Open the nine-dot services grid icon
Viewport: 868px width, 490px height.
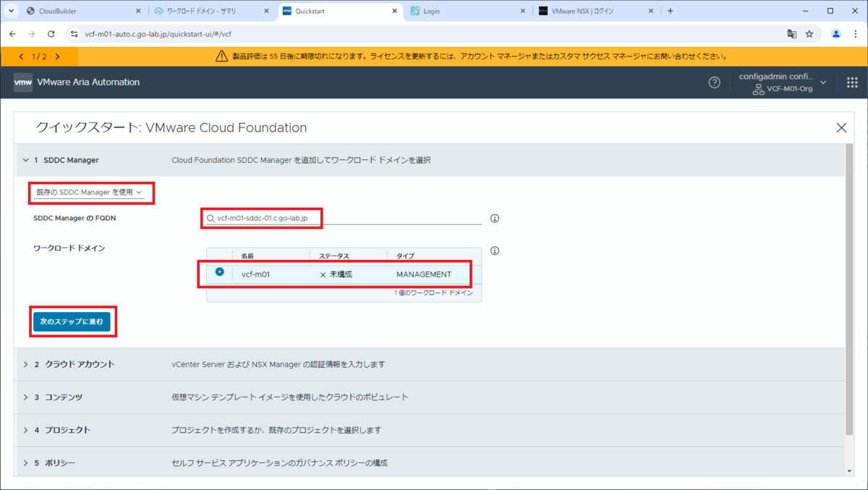click(852, 83)
